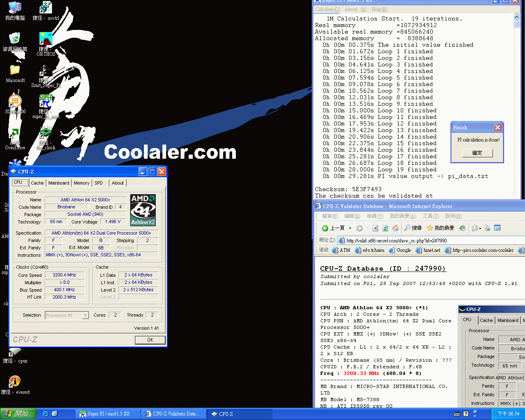Open IE Favorites (我的最愛) star button

tap(441, 228)
